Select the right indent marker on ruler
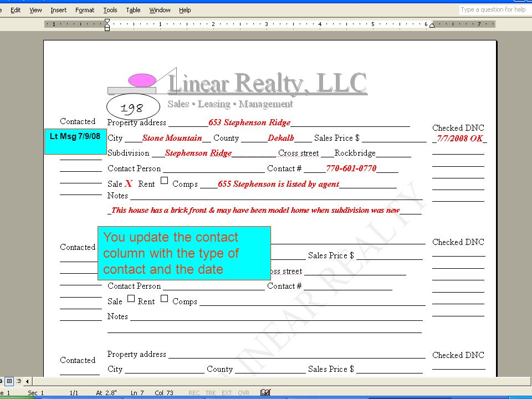The image size is (532, 399). coord(432,25)
